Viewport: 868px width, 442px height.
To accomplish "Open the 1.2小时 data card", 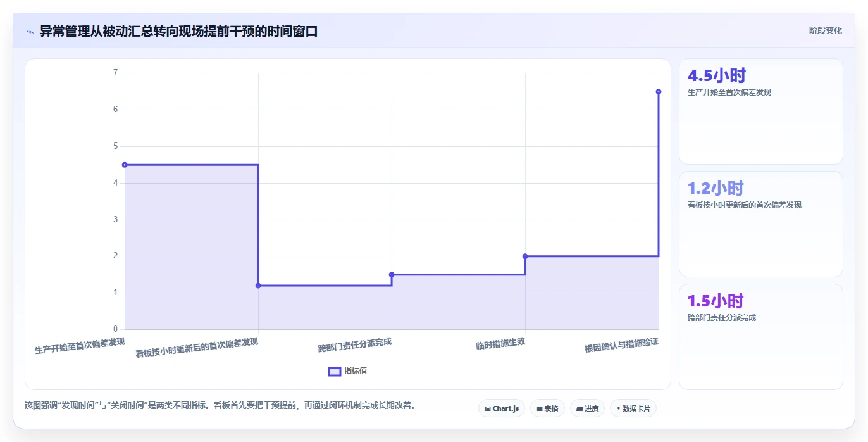I will (761, 224).
